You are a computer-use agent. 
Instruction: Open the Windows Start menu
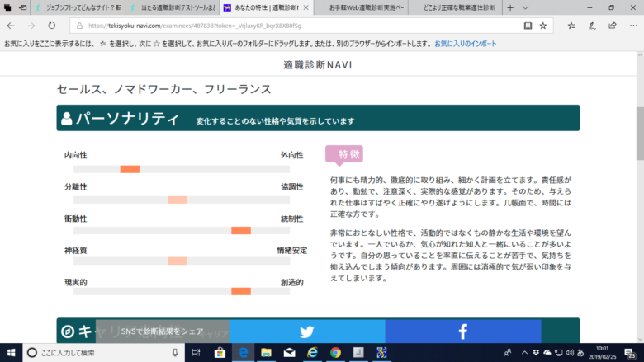pos(11,353)
